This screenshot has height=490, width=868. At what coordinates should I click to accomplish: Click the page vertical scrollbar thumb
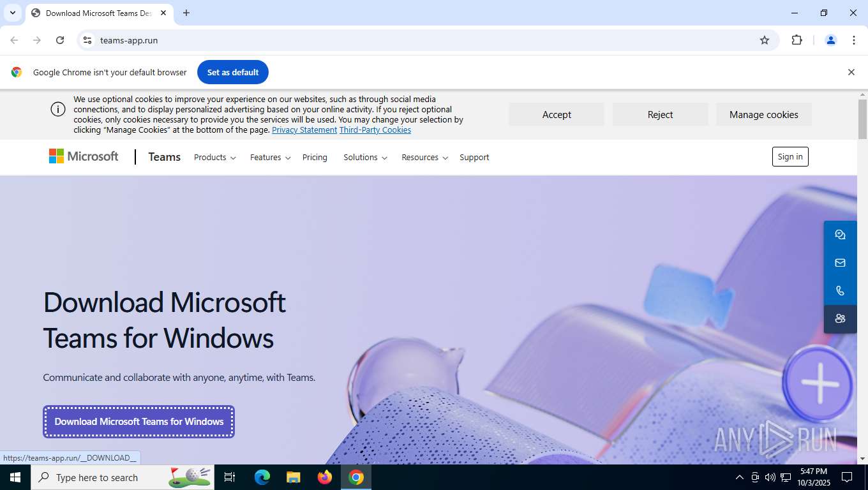pos(862,119)
